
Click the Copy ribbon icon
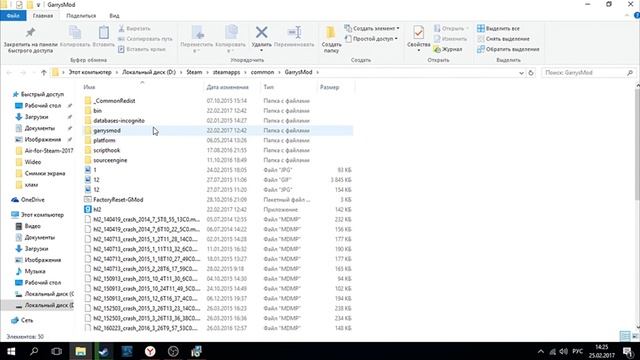[75, 33]
